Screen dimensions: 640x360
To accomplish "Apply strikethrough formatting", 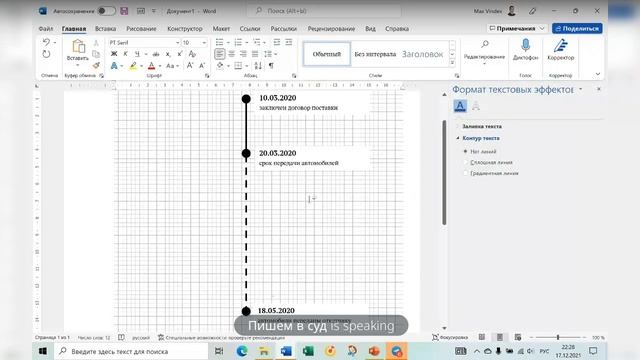I will 156,54.
